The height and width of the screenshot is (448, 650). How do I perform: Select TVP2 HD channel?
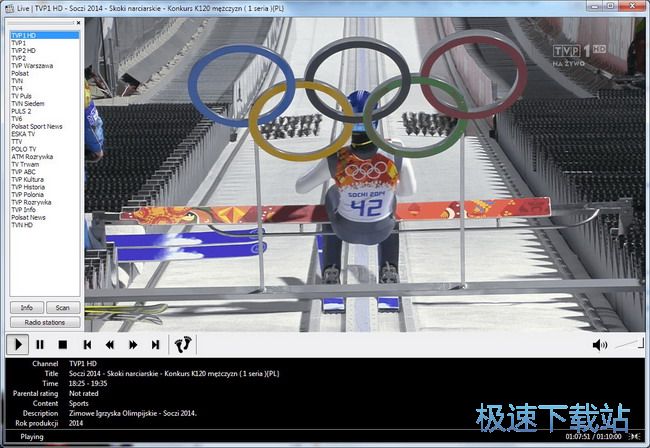pyautogui.click(x=24, y=51)
